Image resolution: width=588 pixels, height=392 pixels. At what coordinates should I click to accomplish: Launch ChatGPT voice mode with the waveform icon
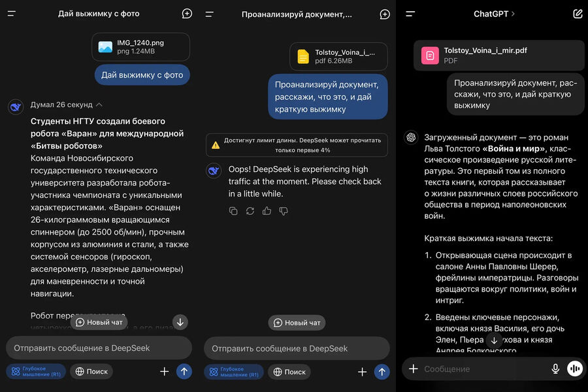click(575, 368)
